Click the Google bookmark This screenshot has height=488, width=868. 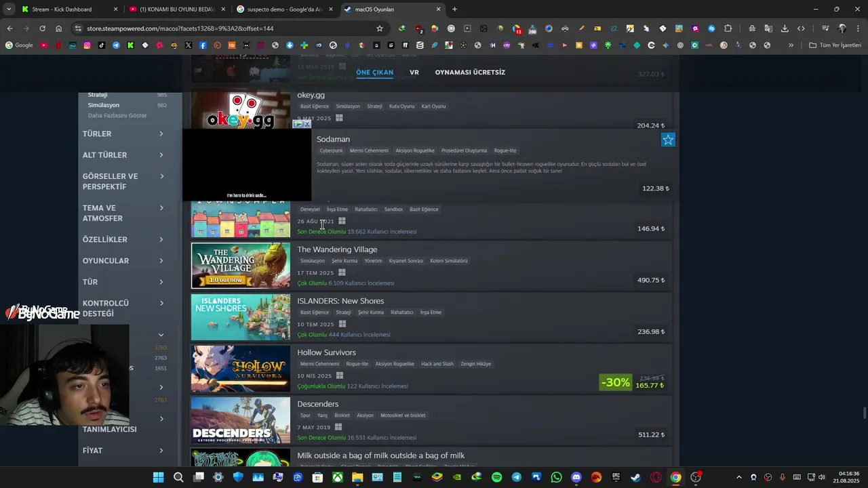[19, 45]
